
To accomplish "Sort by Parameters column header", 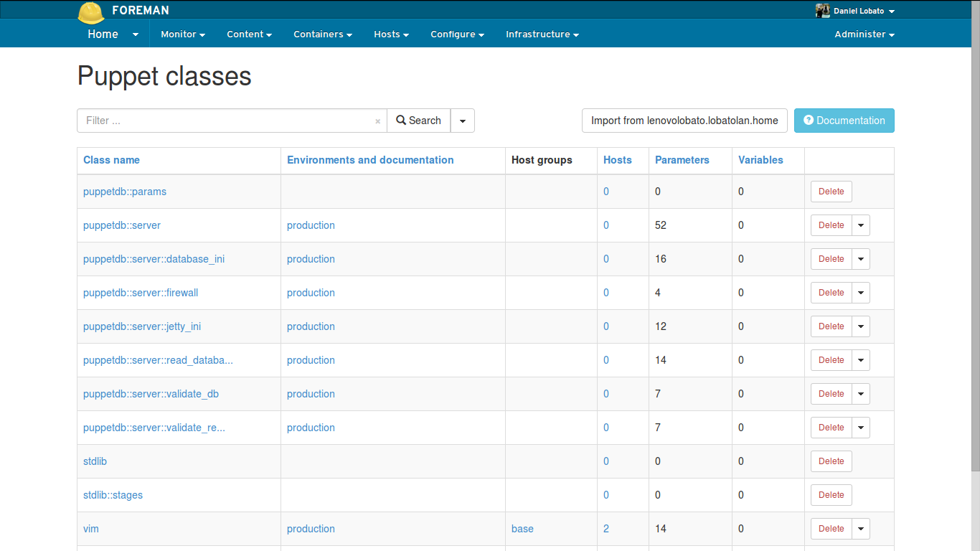I will click(x=682, y=160).
